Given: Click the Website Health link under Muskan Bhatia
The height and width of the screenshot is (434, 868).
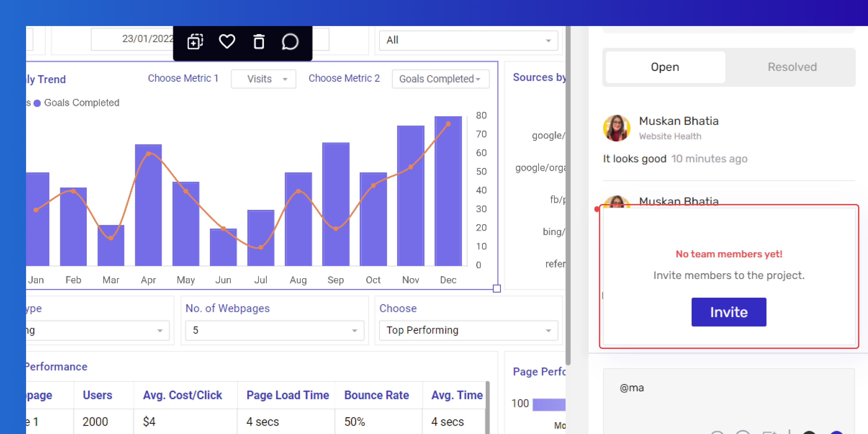Looking at the screenshot, I should 670,136.
